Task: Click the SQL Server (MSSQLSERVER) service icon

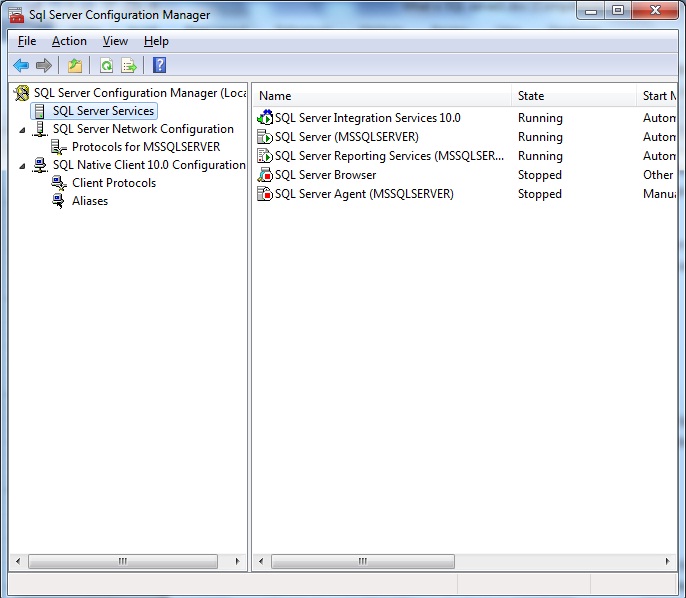Action: point(265,137)
